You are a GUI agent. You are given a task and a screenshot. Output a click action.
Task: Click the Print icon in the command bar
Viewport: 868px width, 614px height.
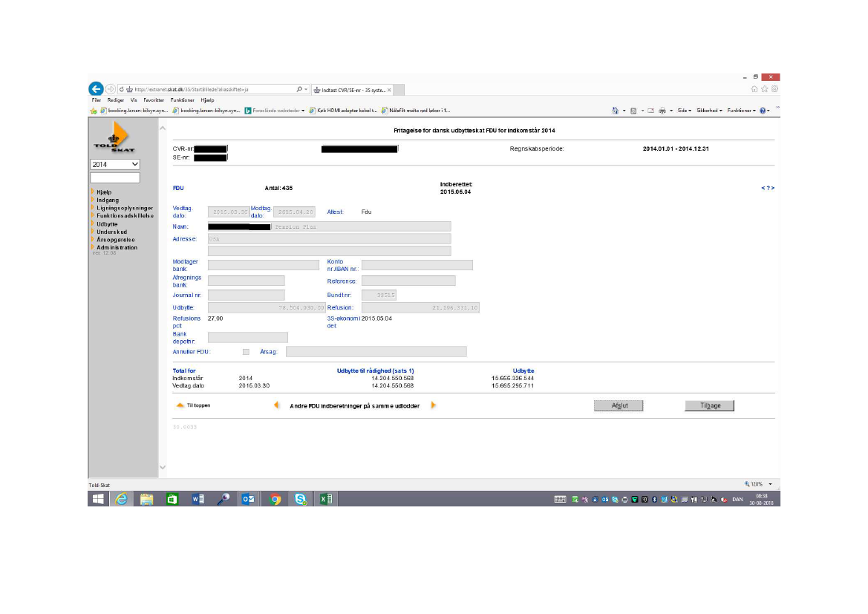pyautogui.click(x=662, y=111)
